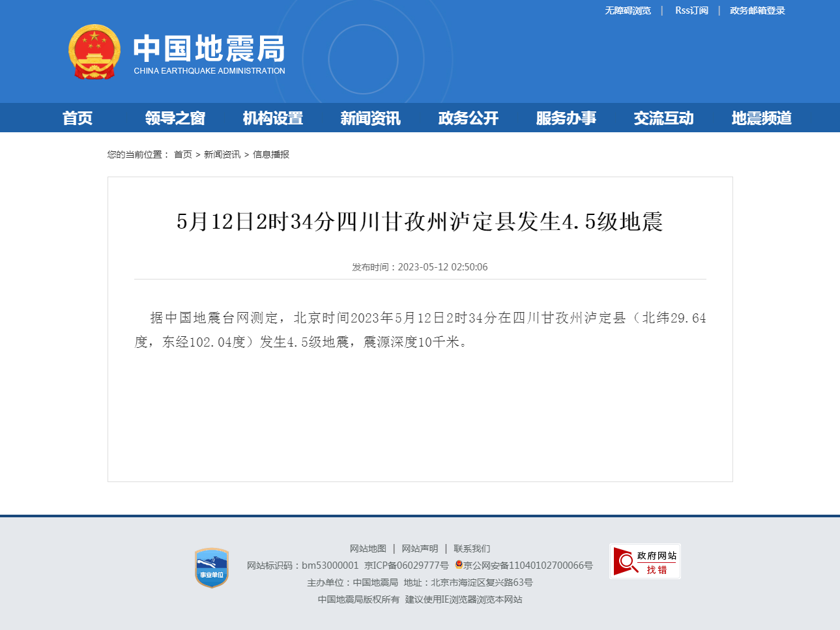
Task: Click the article body paragraph text
Action: pos(420,330)
